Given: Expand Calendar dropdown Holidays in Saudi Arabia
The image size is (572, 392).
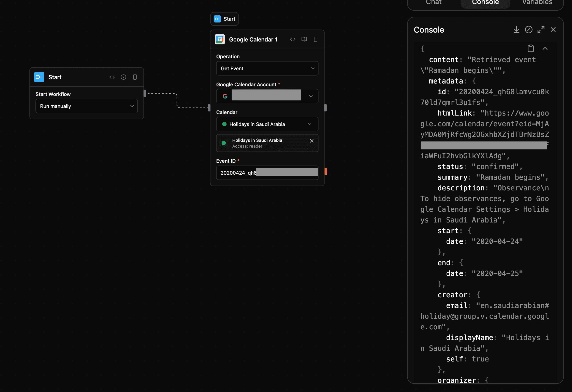Looking at the screenshot, I should (x=267, y=124).
